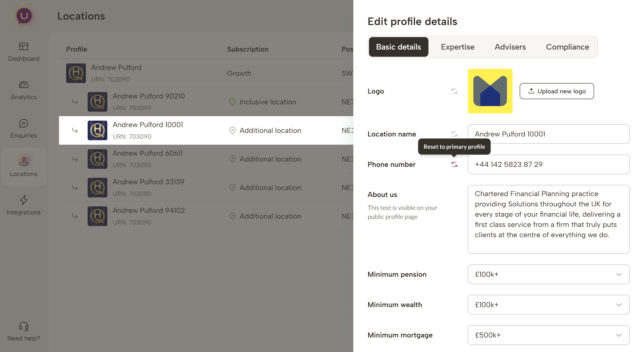Open the Dashboard sidebar icon
Viewport: 644px width, 352px height.
24,46
